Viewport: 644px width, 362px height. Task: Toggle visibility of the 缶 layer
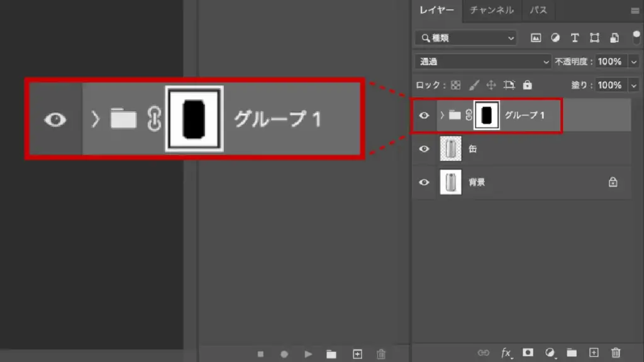pos(425,149)
